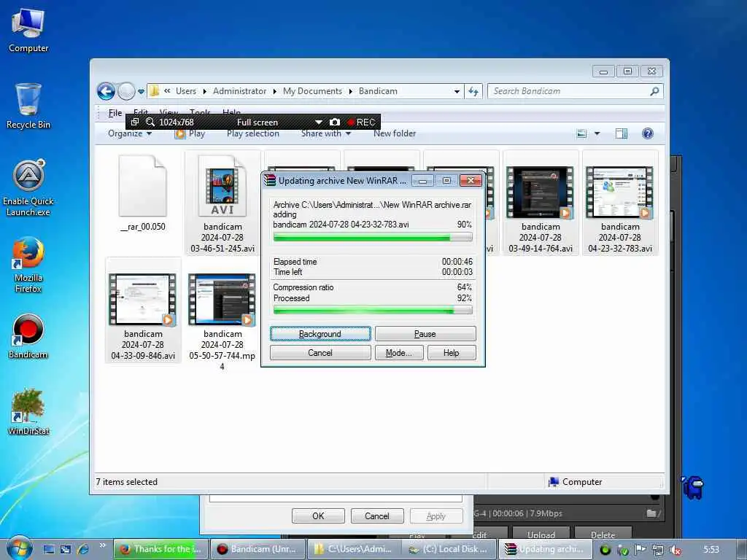This screenshot has width=747, height=560.
Task: Click Upload button in Bandicam window
Action: (x=541, y=534)
